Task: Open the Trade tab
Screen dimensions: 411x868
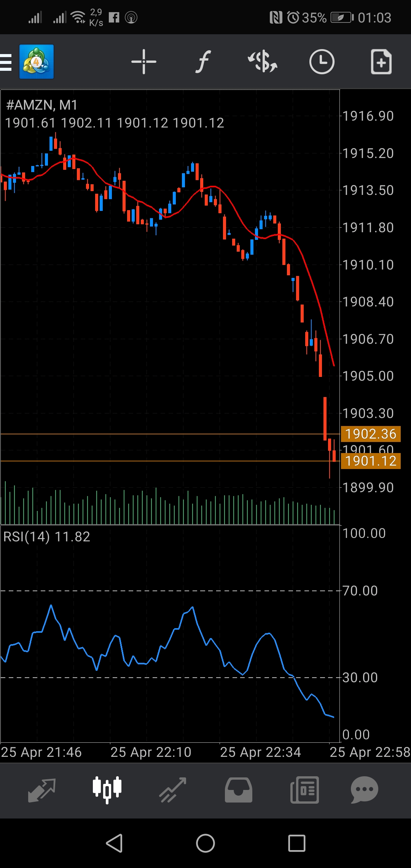Action: coord(172,790)
